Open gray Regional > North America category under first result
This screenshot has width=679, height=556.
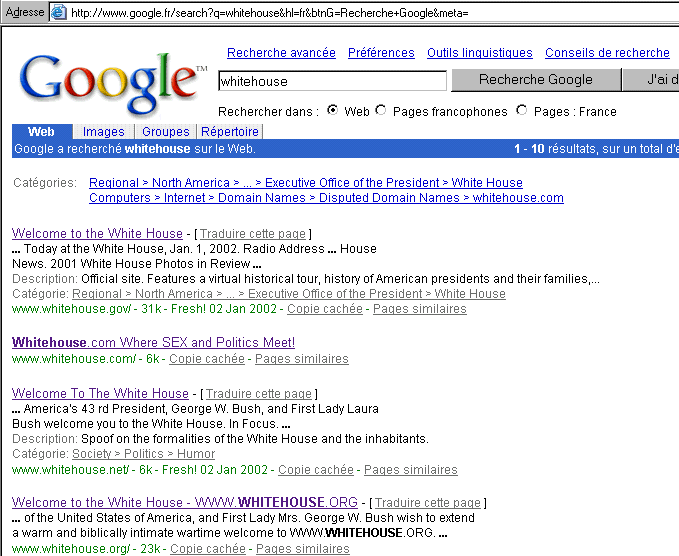pos(289,294)
